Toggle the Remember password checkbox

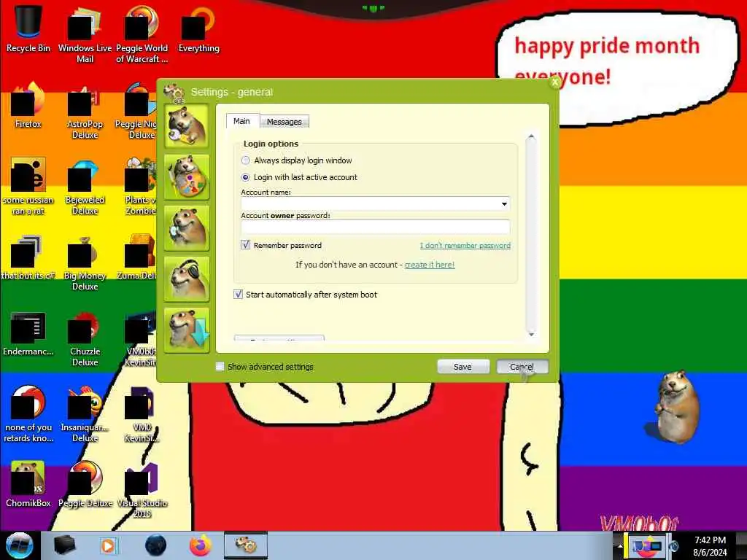coord(245,245)
